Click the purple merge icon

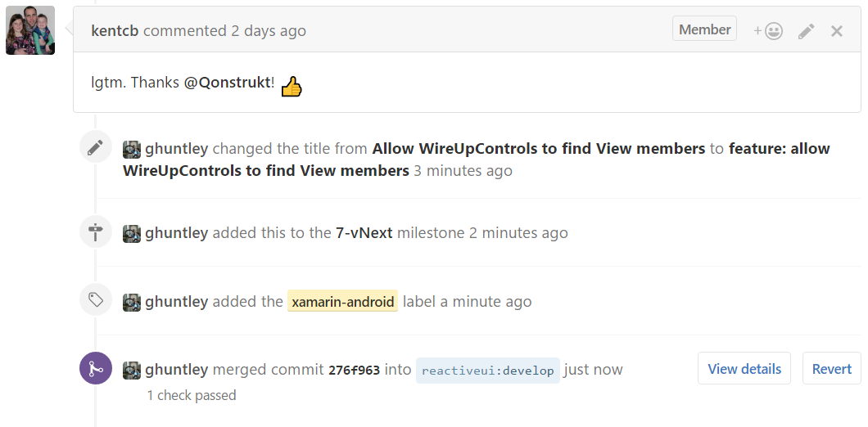(96, 368)
